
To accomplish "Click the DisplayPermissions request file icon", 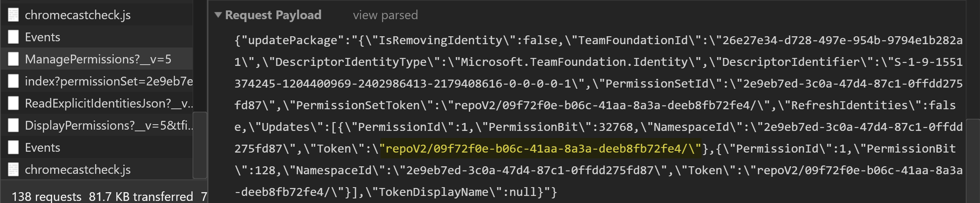I will coord(13,125).
